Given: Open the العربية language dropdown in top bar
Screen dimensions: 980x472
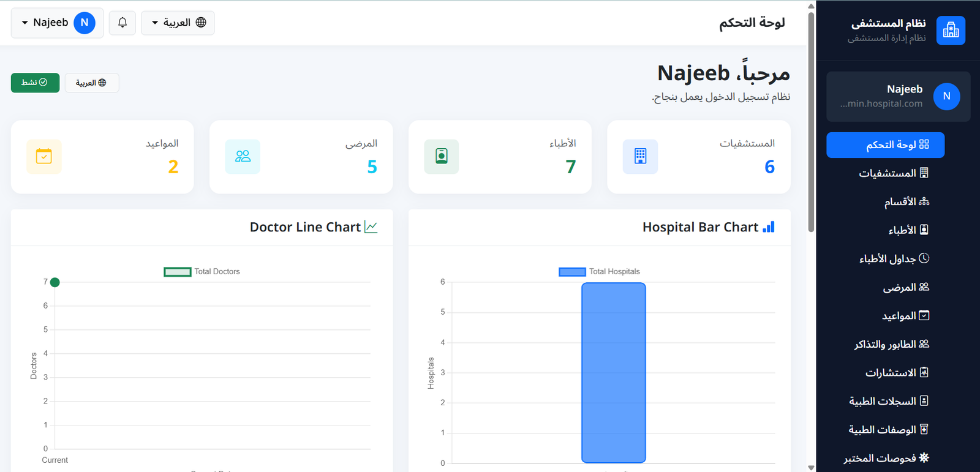Looking at the screenshot, I should pos(178,23).
